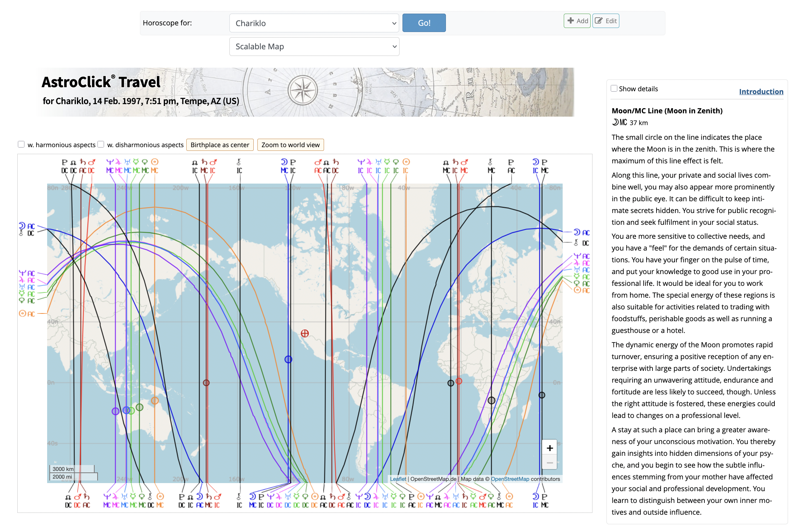Click Add horoscope button
The width and height of the screenshot is (802, 532).
coord(577,21)
